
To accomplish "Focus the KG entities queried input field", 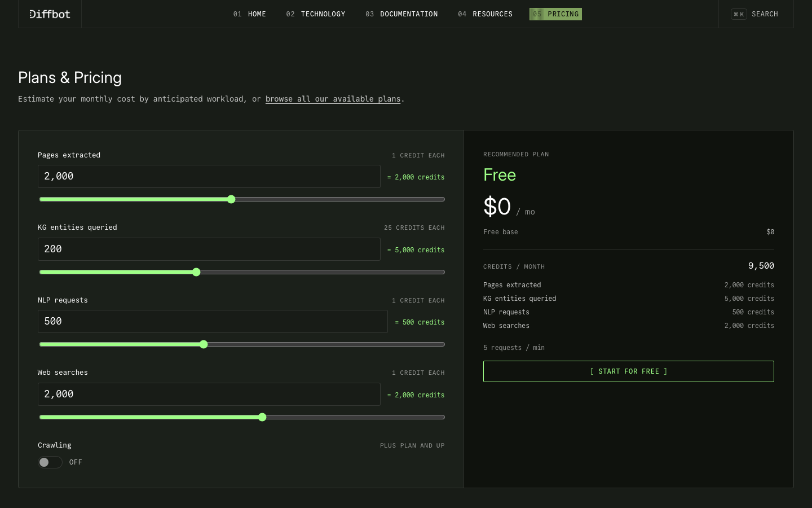I will click(209, 249).
